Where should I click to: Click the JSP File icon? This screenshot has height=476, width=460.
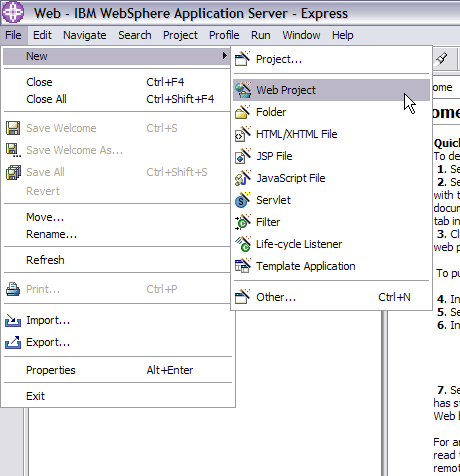click(242, 156)
